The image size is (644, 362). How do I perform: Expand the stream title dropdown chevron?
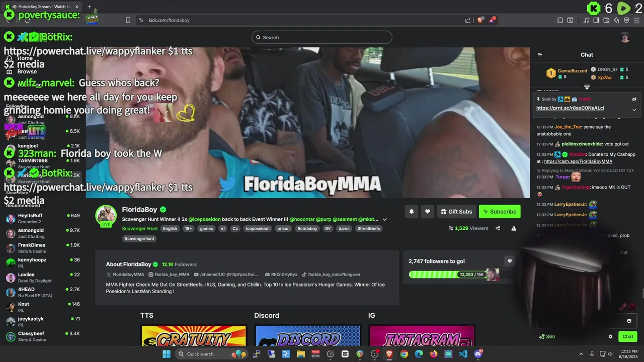[385, 219]
